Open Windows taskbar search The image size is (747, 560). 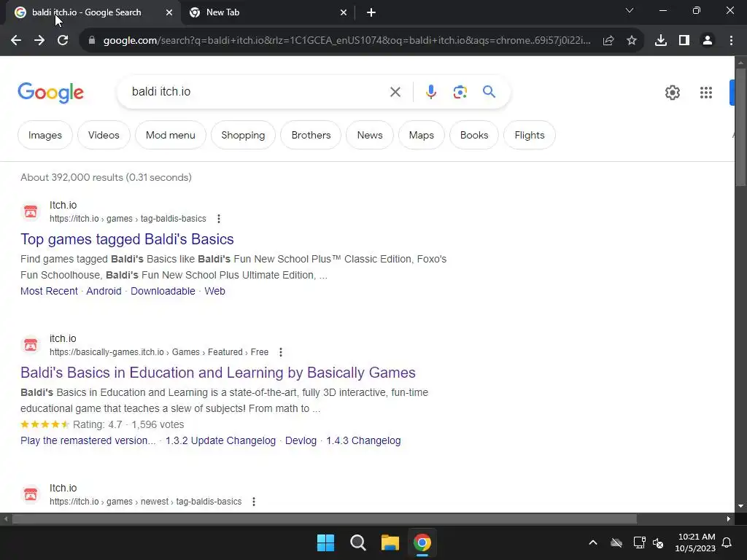(x=357, y=542)
